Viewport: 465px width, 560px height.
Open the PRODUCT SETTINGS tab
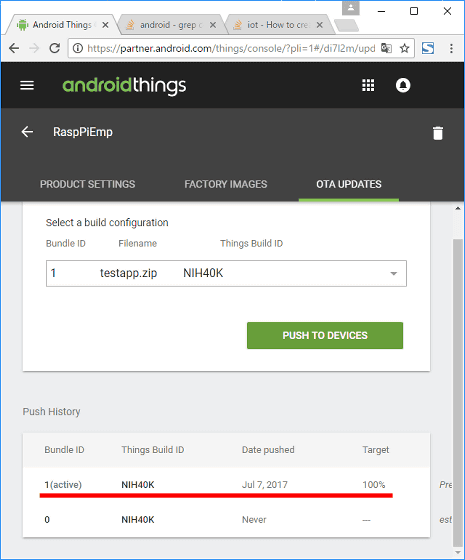[88, 184]
